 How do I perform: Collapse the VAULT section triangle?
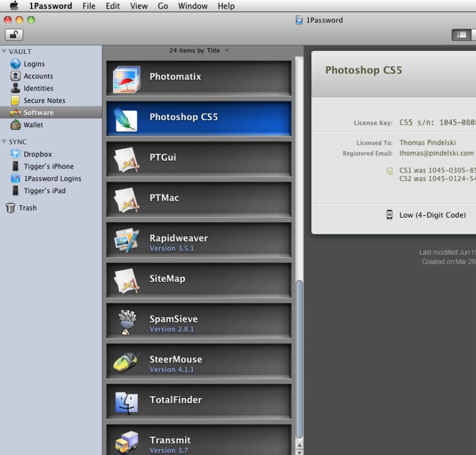[4, 51]
